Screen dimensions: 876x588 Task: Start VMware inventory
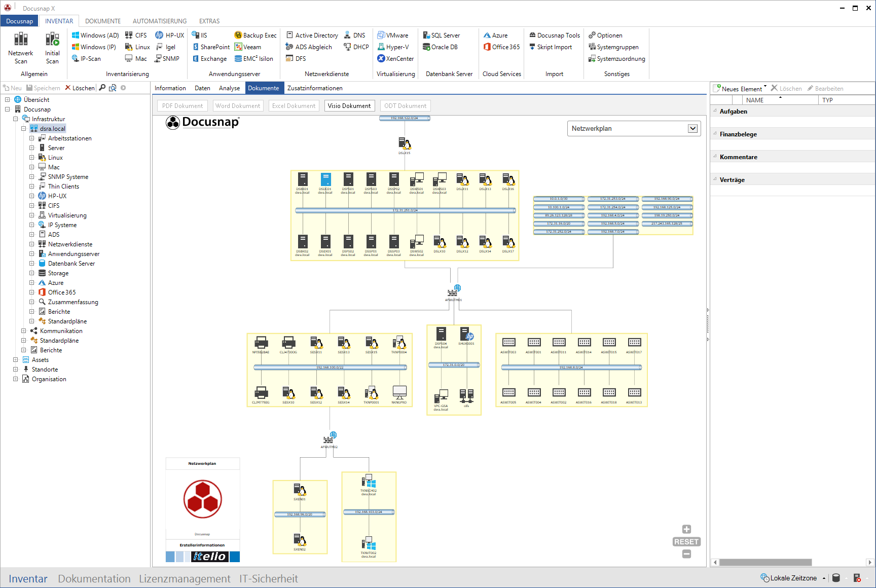[393, 35]
